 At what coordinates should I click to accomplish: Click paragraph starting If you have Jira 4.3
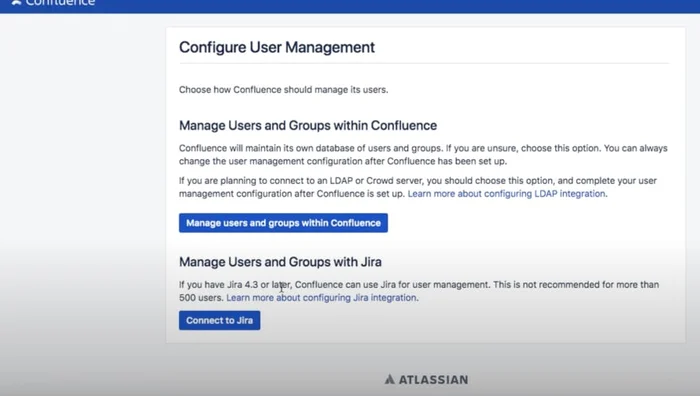(x=419, y=291)
